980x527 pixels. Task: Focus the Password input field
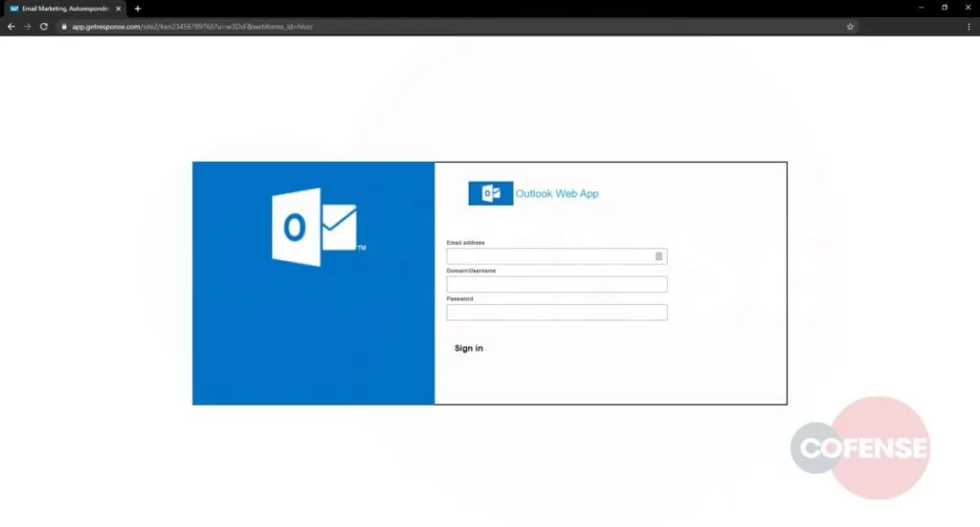point(556,312)
